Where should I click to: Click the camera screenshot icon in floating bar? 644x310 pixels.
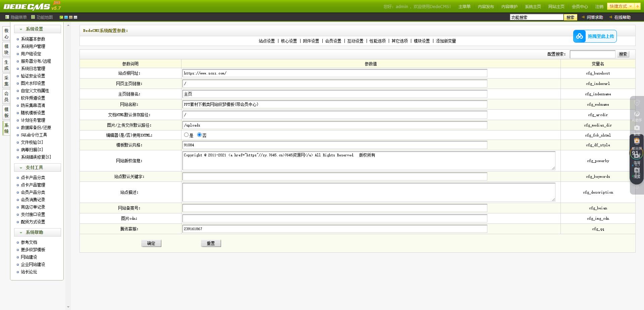[637, 128]
